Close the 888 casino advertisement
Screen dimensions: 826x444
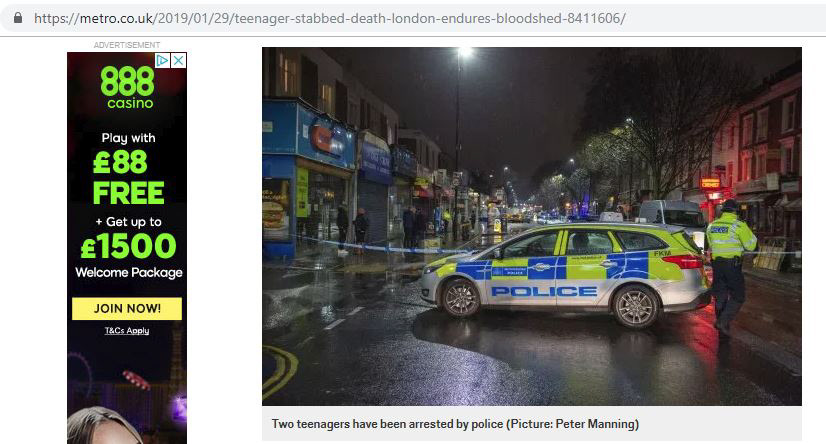pyautogui.click(x=179, y=61)
